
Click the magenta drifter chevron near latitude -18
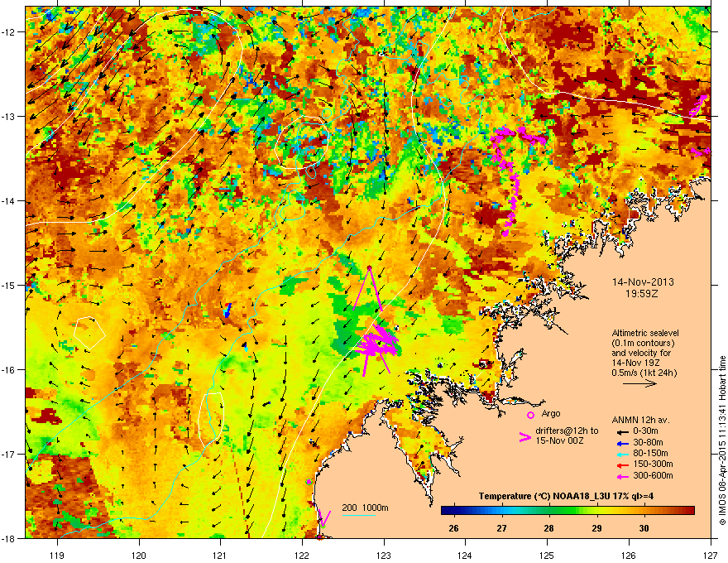[x=324, y=517]
